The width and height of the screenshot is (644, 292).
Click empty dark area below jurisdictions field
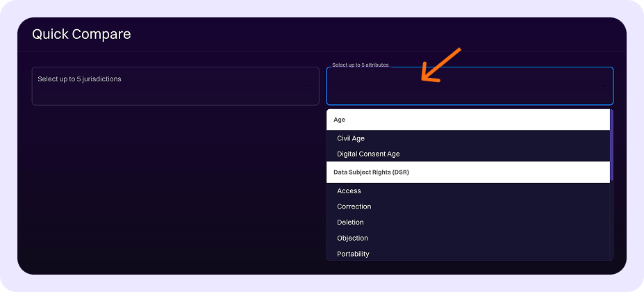174,188
